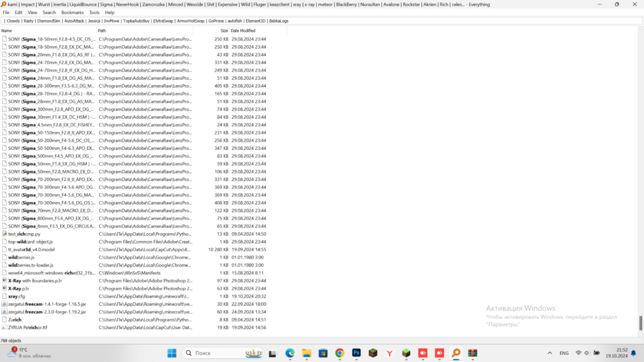This screenshot has width=644, height=362.
Task: Open Photoshop from taskbar
Action: pos(357,353)
